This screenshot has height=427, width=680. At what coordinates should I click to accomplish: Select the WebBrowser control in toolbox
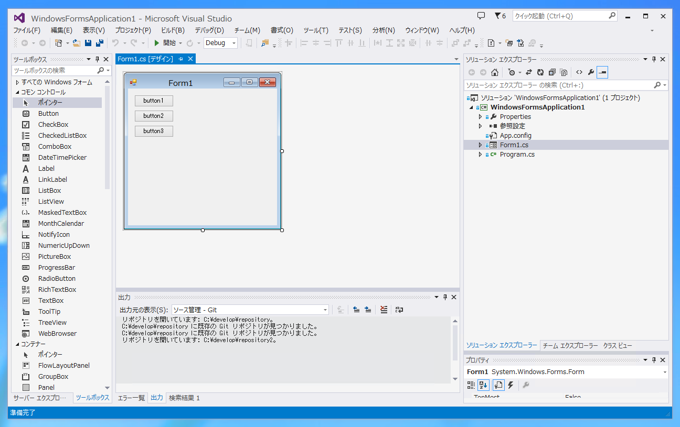[57, 333]
